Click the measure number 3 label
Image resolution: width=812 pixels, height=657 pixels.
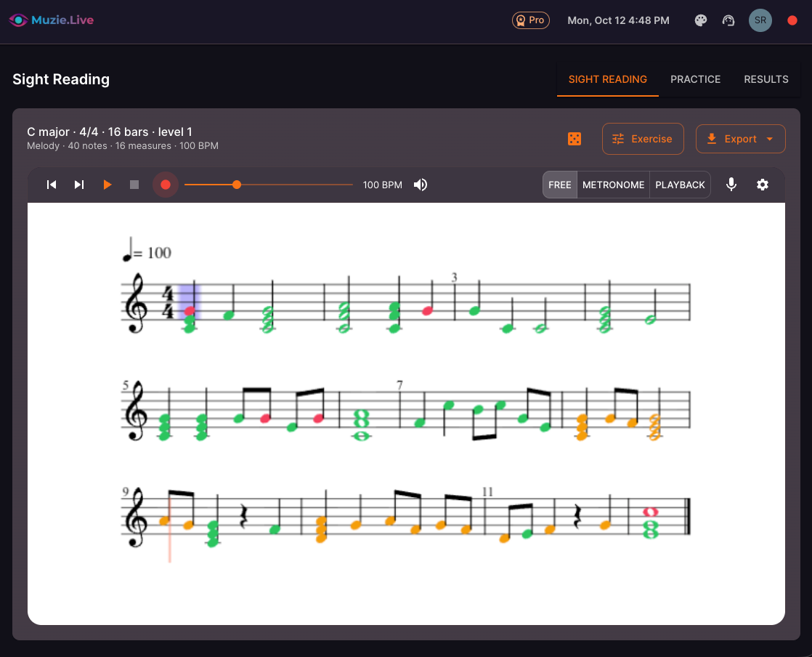tap(454, 278)
